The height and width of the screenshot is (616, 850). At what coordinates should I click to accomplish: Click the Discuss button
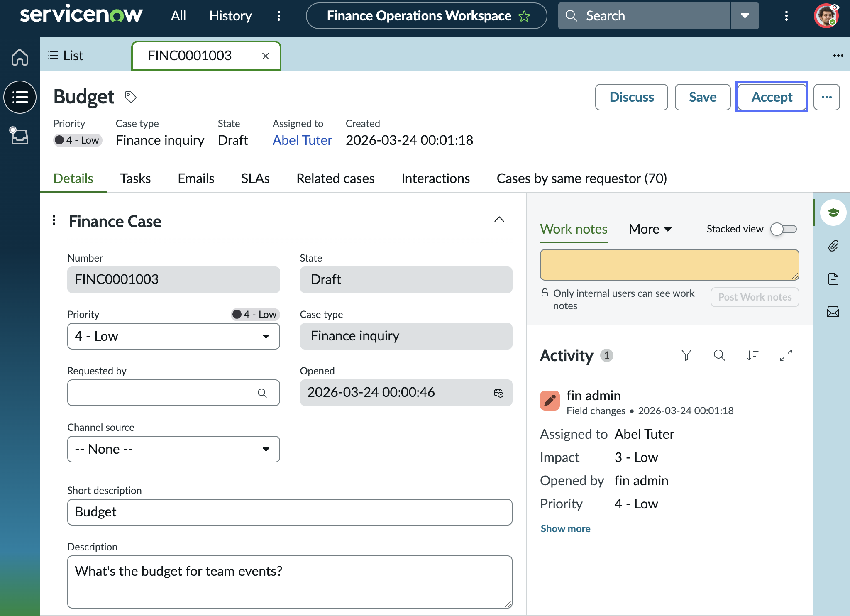(x=632, y=97)
